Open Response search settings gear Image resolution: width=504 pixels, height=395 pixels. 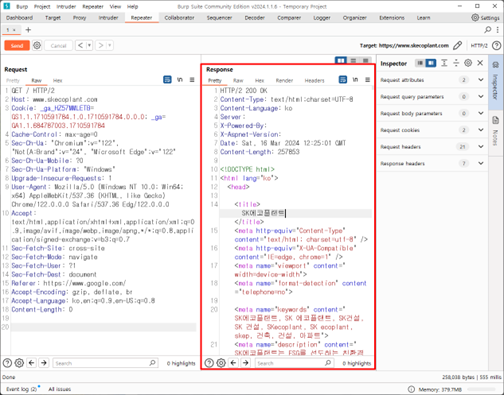click(x=221, y=363)
